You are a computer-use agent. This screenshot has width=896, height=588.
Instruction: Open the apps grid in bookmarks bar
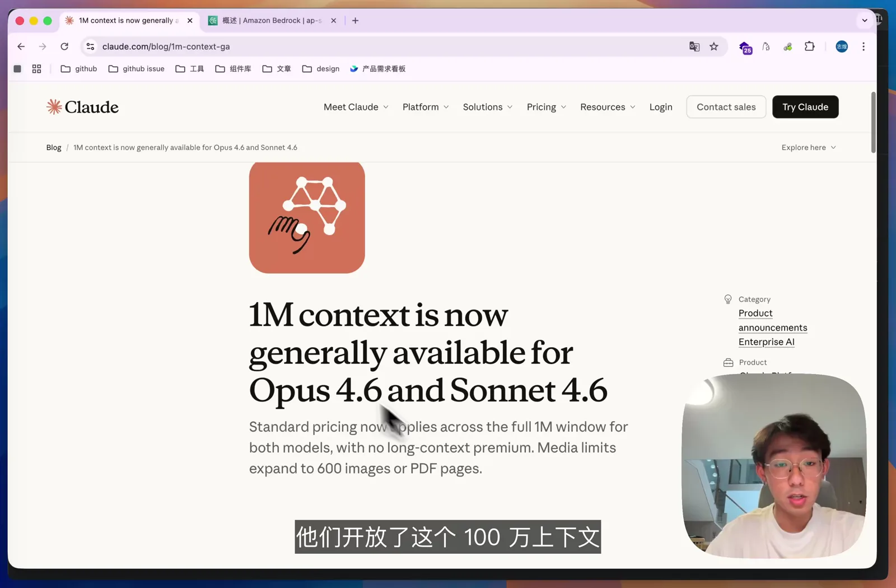(36, 69)
